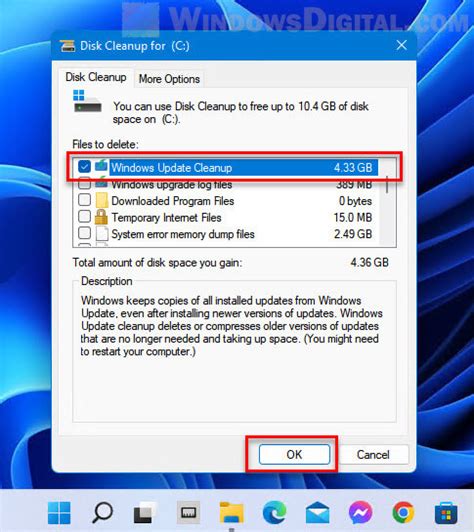The width and height of the screenshot is (474, 532).
Task: Click the 0 bytes size value
Action: tap(355, 201)
